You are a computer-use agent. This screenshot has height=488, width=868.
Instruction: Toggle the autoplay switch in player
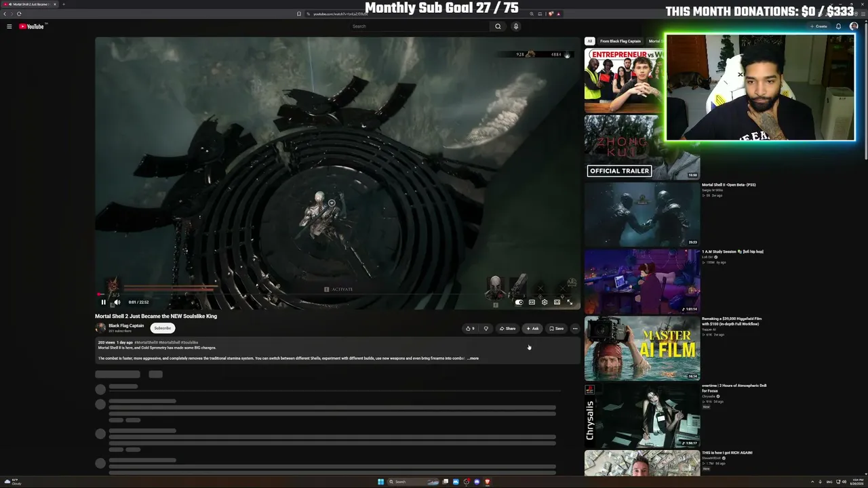(519, 302)
